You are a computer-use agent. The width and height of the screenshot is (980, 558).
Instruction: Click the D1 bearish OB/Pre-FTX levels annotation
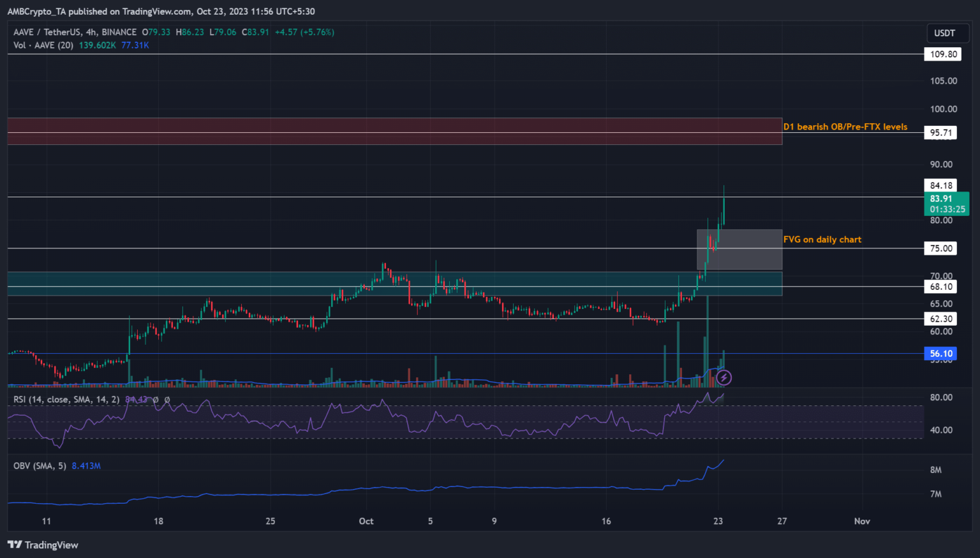[845, 126]
